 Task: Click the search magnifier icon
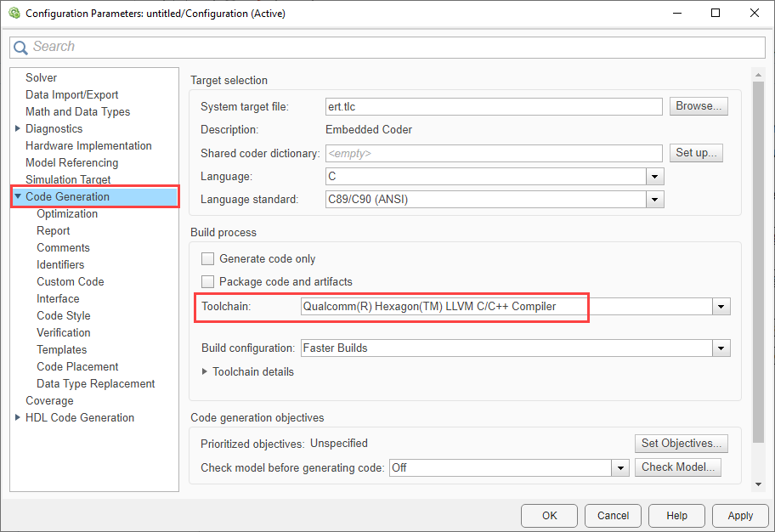(x=20, y=48)
